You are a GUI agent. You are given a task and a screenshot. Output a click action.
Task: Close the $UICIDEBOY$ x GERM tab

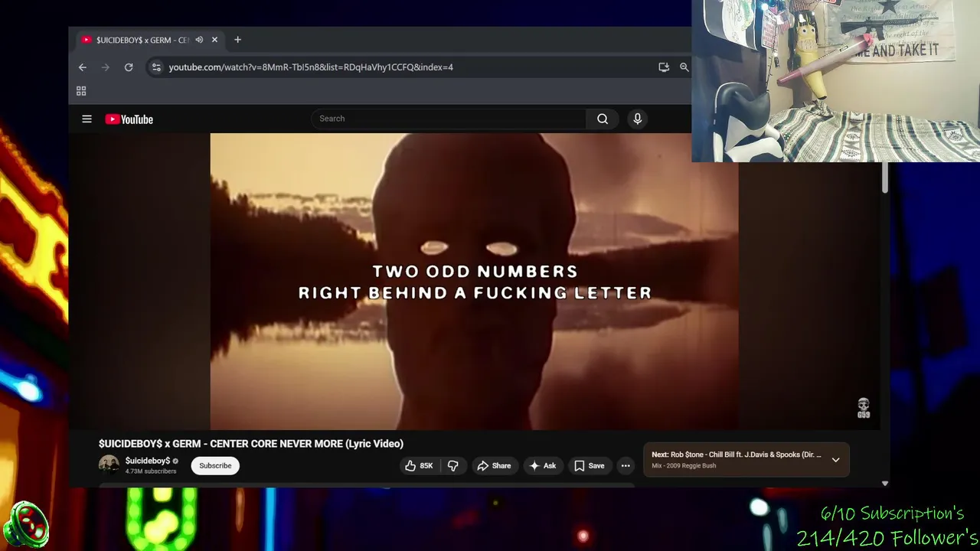point(214,40)
